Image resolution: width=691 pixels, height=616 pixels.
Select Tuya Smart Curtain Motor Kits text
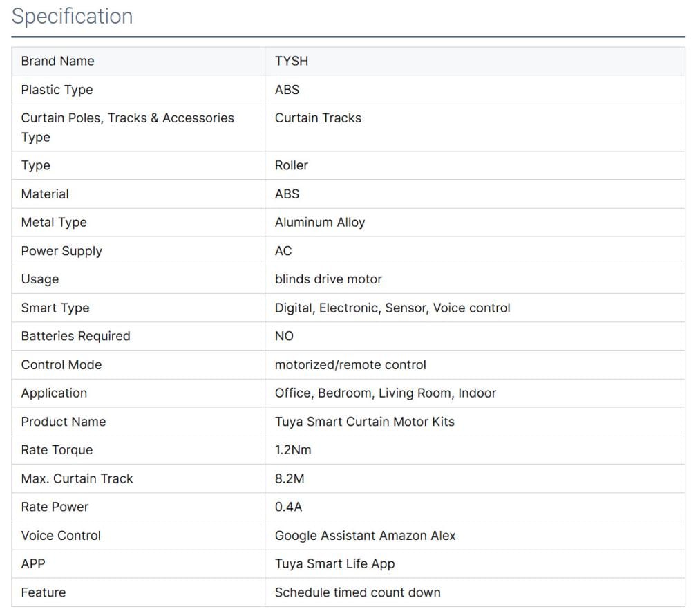pos(364,422)
